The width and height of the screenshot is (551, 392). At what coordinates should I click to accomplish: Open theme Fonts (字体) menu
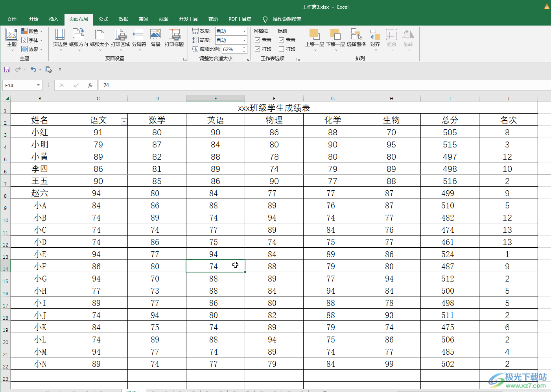32,40
